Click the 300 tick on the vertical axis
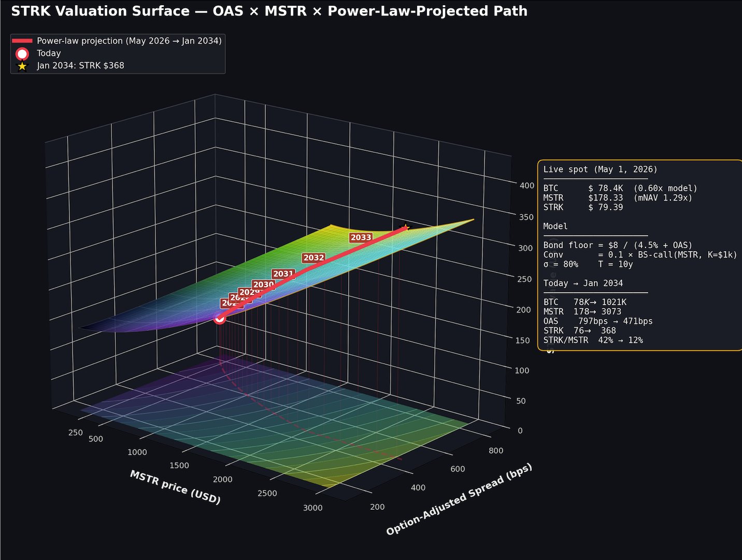Screen dimensions: 742x560 point(525,248)
